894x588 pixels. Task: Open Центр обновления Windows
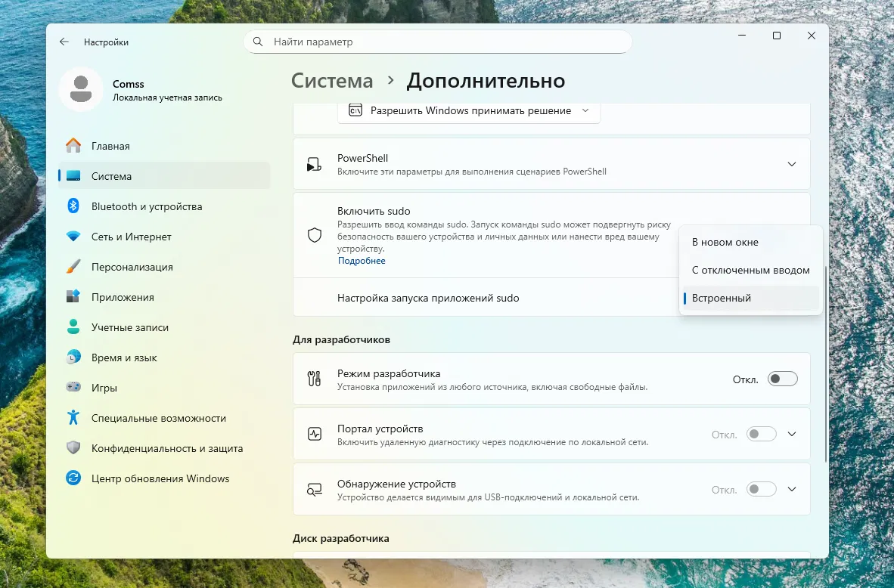tap(164, 478)
